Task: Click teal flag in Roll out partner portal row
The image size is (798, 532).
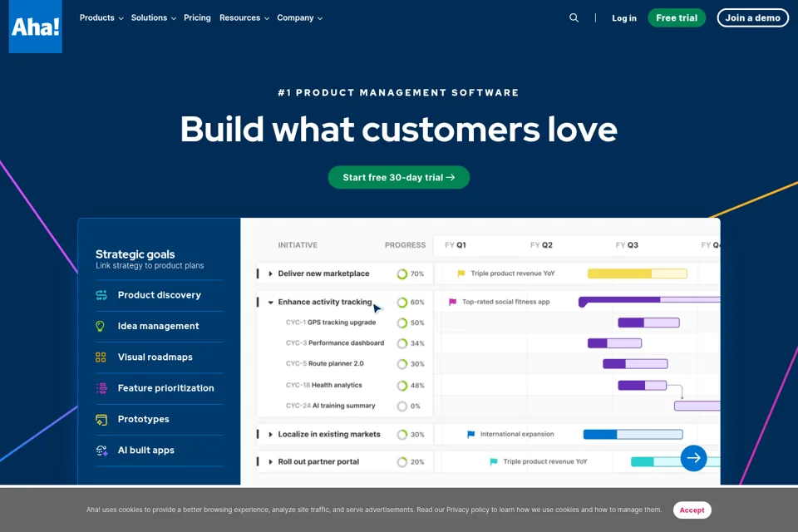Action: (x=493, y=462)
